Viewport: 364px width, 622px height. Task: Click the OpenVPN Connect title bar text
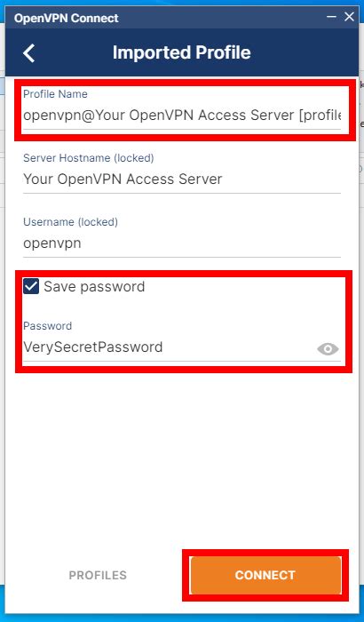(67, 18)
